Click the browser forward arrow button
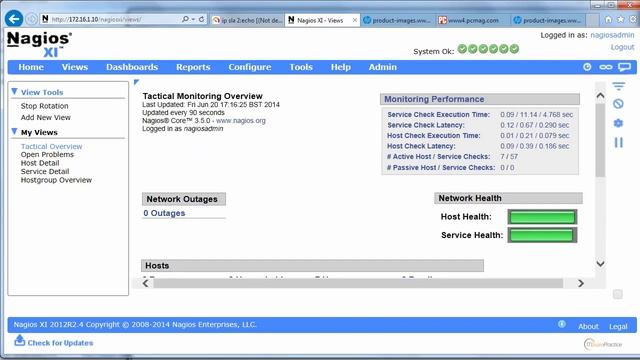The height and width of the screenshot is (360, 640). click(x=31, y=19)
